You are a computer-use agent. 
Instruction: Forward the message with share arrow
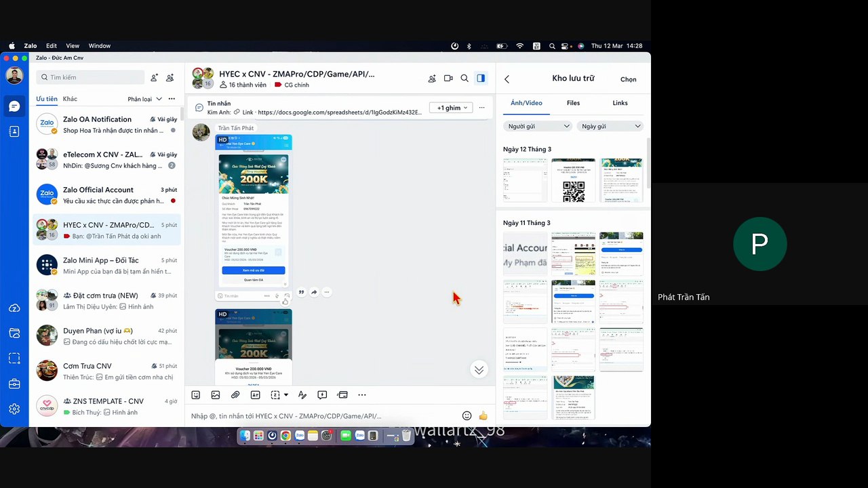314,292
